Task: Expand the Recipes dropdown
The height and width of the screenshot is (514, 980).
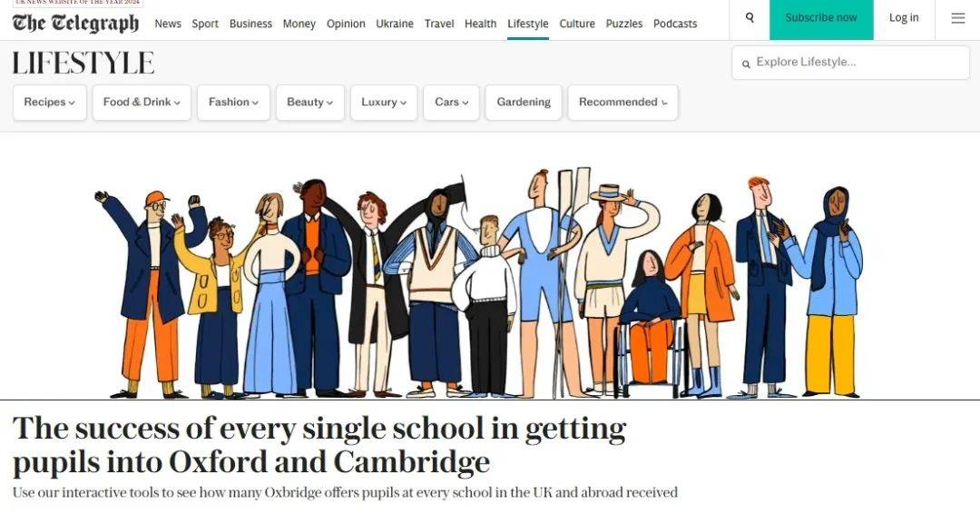Action: tap(49, 103)
